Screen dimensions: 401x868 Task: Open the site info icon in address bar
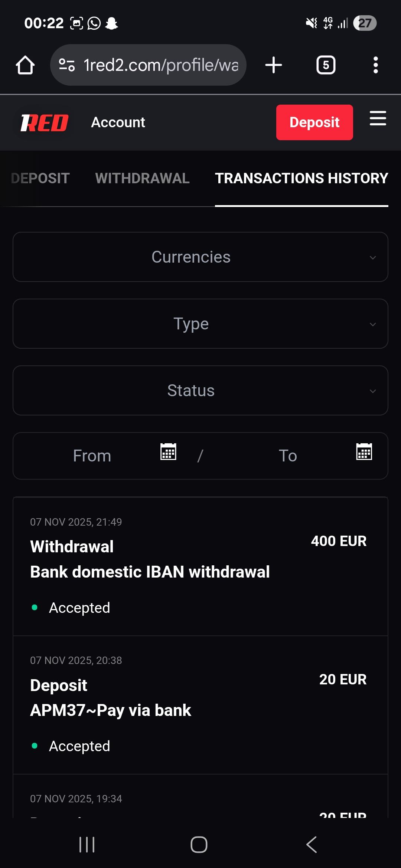coord(67,65)
